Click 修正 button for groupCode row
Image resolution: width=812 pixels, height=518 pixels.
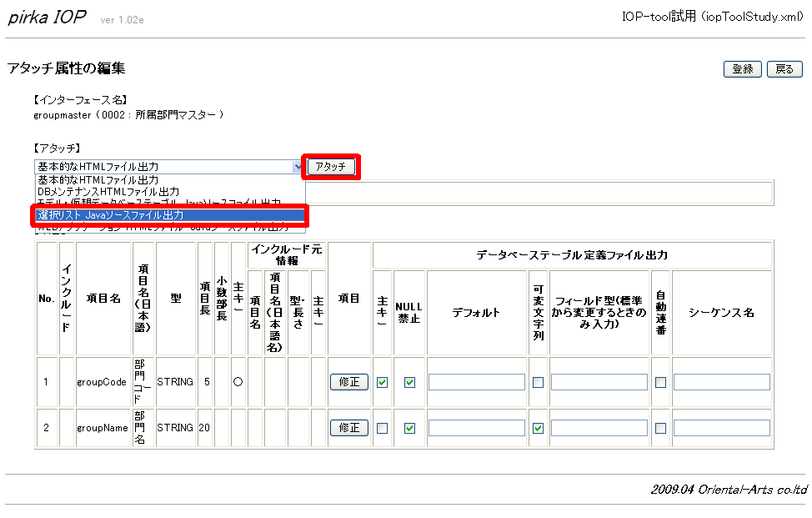(x=349, y=382)
